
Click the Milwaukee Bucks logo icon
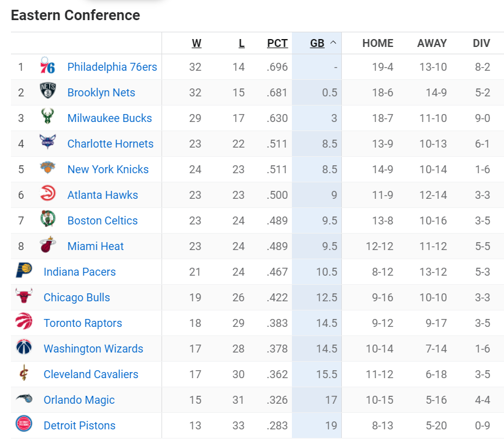[48, 116]
